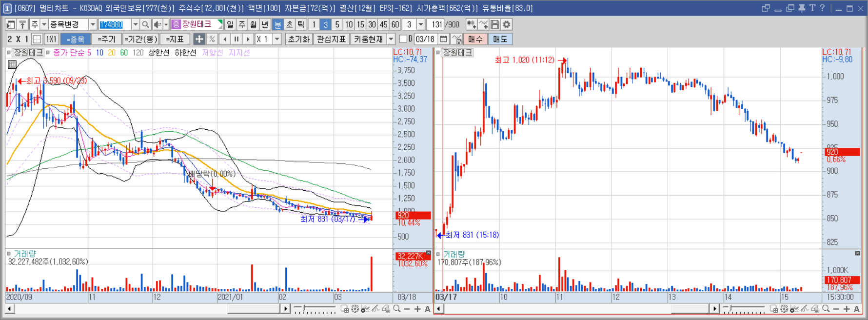This screenshot has height=320, width=868.
Task: Click the speaker sound icon in toolbar
Action: (x=158, y=24)
